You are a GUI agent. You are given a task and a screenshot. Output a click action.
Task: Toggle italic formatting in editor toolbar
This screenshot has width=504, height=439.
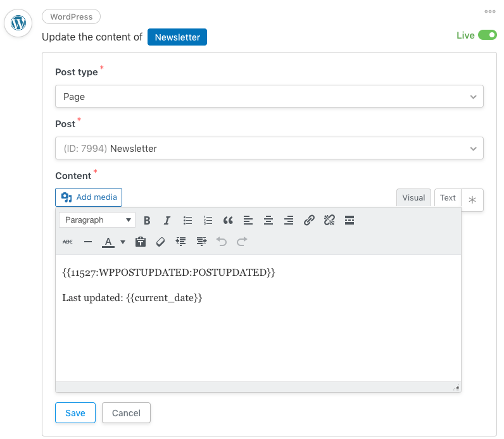click(x=167, y=220)
